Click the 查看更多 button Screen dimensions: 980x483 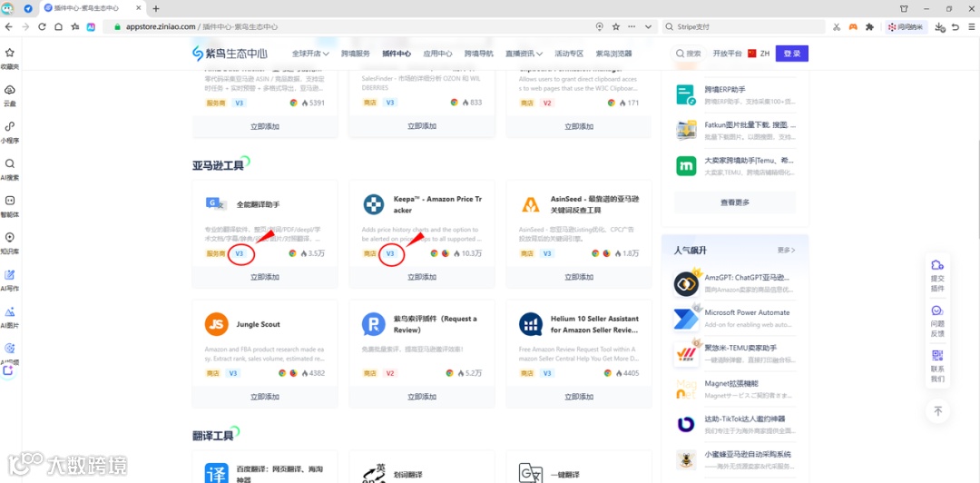[x=735, y=202]
